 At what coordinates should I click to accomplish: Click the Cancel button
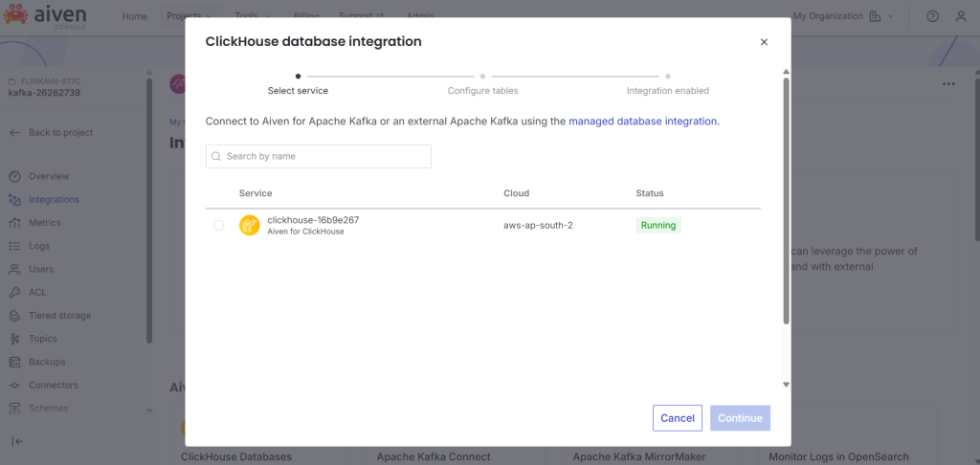point(678,418)
